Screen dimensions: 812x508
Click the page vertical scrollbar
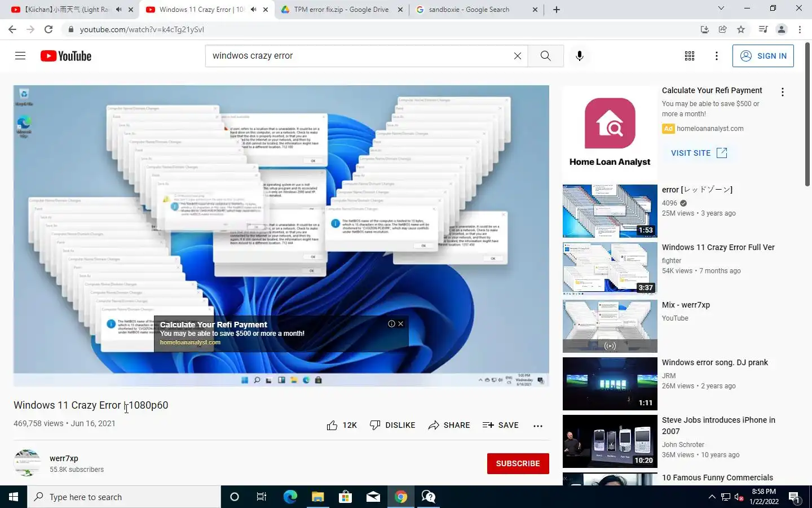click(807, 115)
